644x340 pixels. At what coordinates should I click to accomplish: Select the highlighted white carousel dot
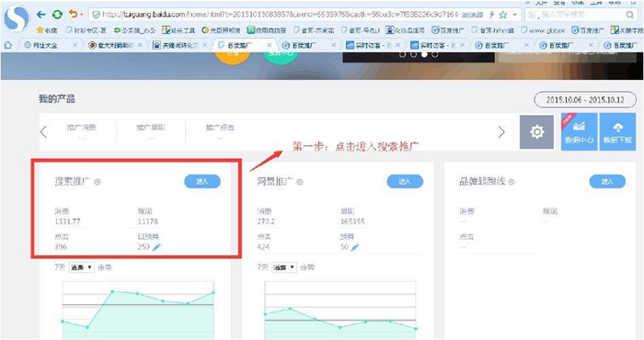424,54
